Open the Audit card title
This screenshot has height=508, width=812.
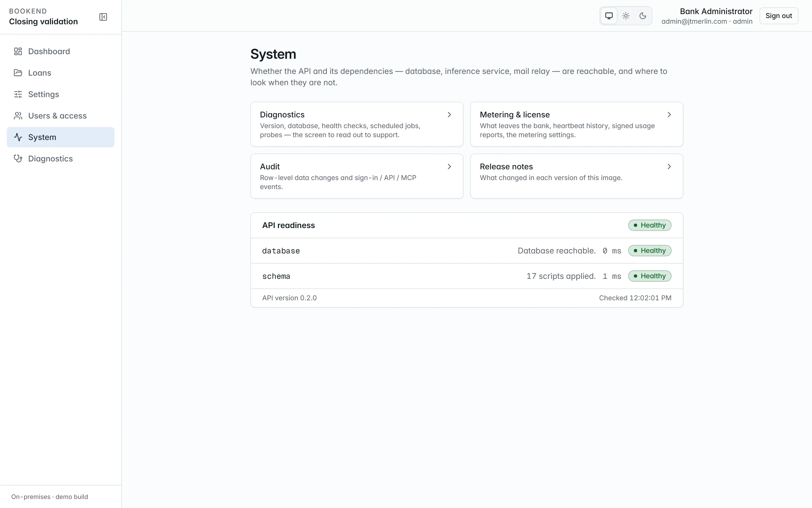coord(270,167)
